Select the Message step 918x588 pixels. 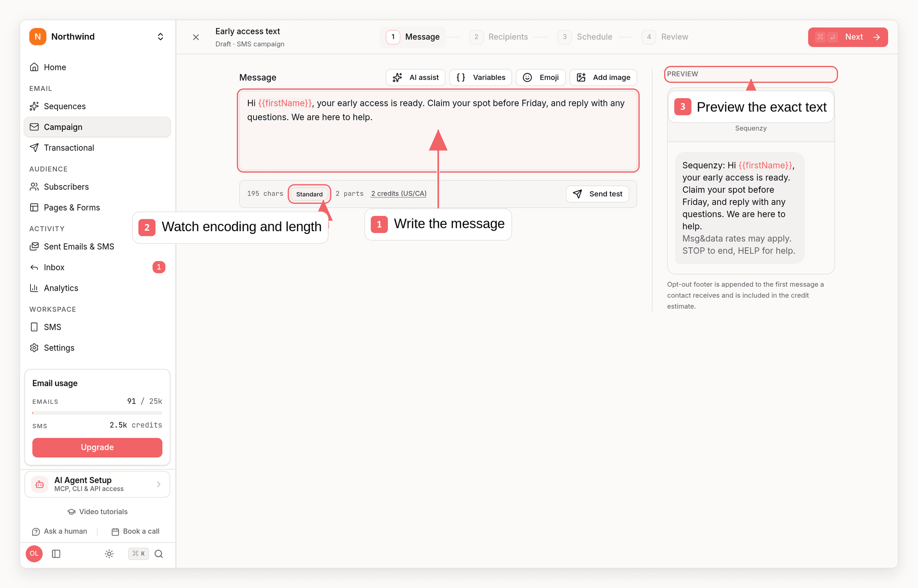413,37
